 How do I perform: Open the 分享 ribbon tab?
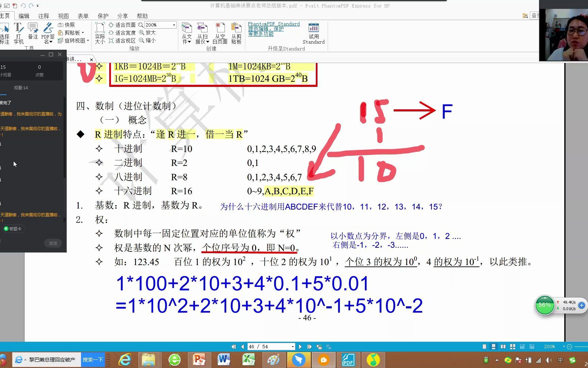pos(122,16)
